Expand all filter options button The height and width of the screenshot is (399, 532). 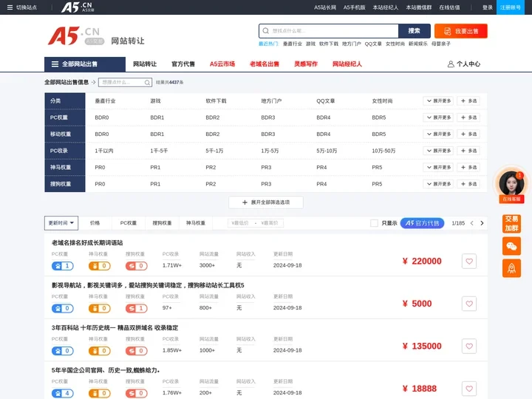coord(266,202)
